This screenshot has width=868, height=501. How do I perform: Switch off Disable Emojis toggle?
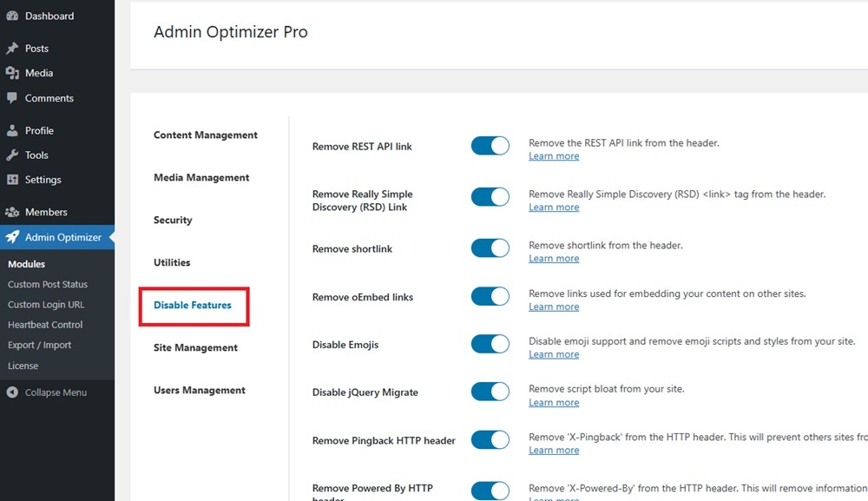pos(490,344)
